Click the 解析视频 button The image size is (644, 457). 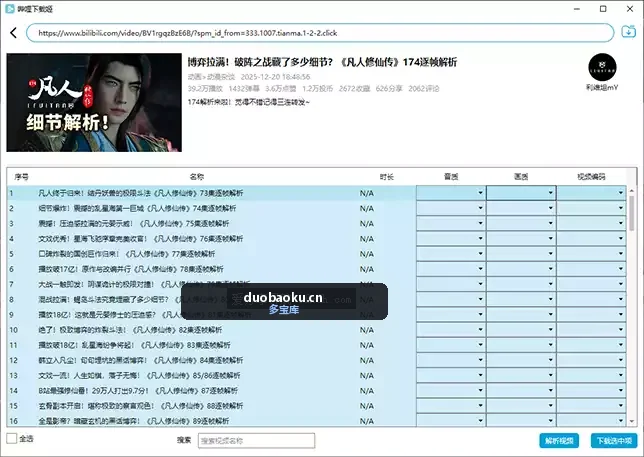(x=559, y=441)
